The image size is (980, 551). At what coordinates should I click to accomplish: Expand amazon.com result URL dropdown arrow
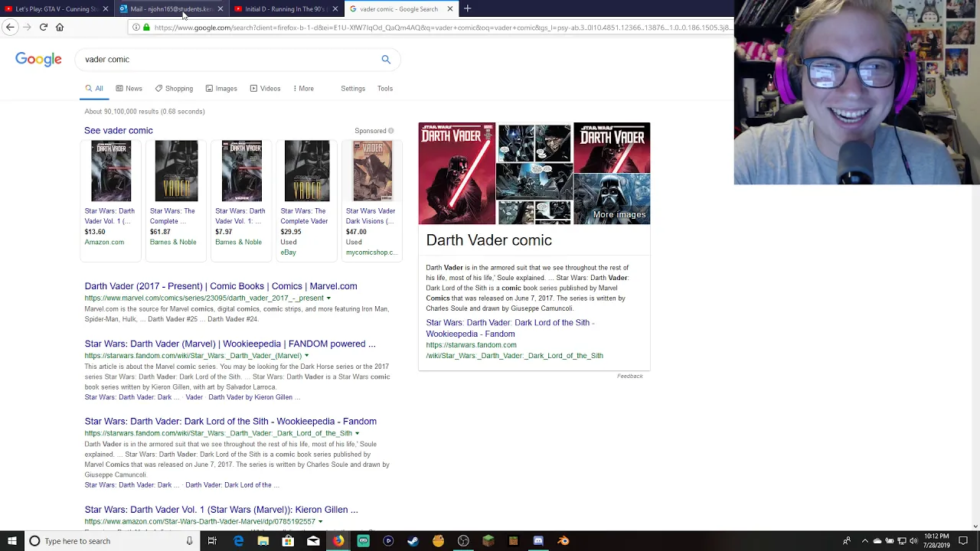tap(320, 522)
